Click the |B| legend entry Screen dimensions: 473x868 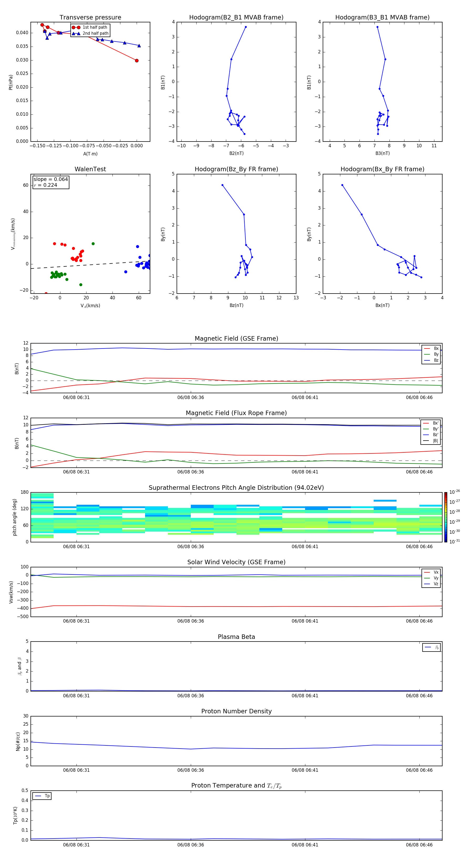pyautogui.click(x=431, y=441)
